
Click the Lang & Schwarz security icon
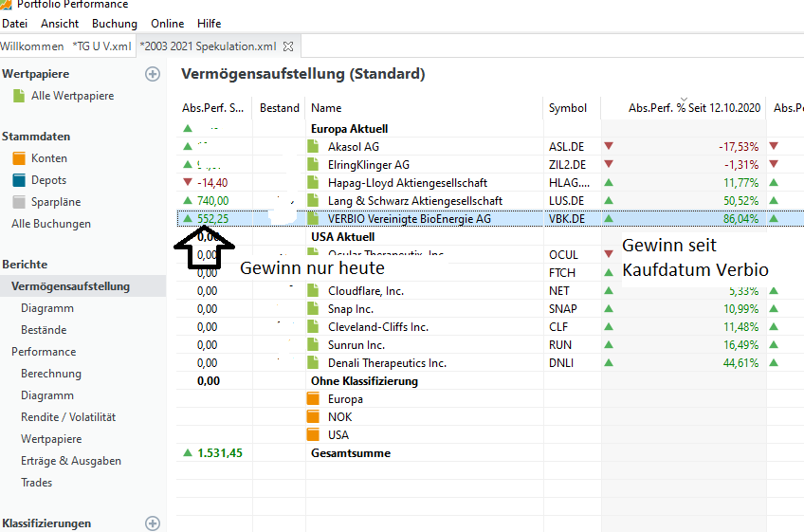313,201
